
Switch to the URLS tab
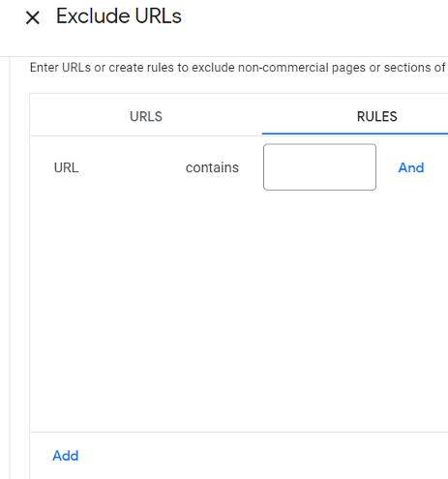[146, 116]
